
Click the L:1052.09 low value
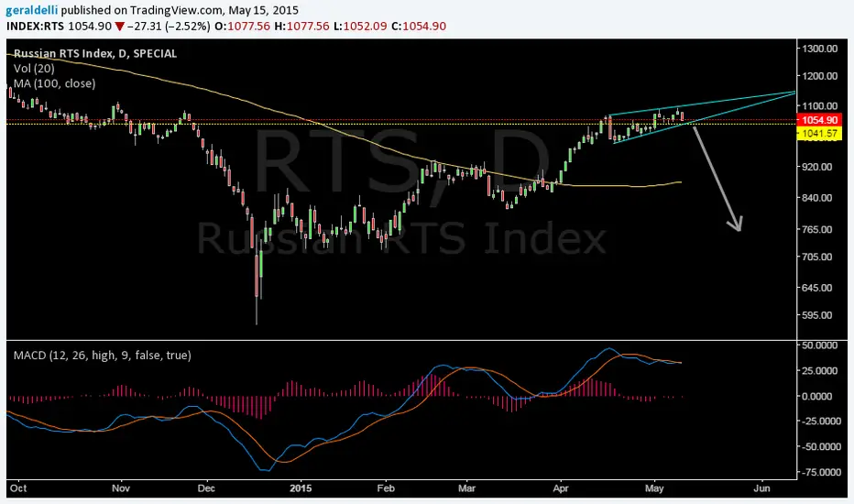[x=360, y=27]
